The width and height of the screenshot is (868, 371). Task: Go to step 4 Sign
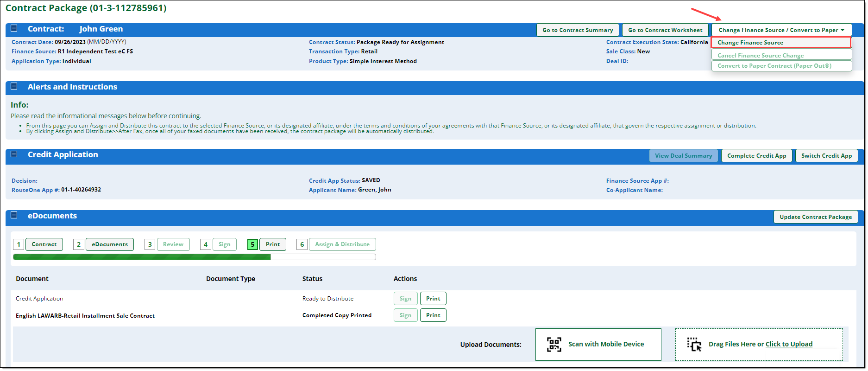coord(225,244)
